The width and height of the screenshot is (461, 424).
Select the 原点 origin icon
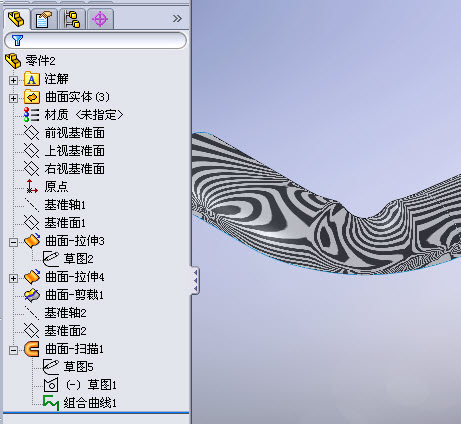coord(32,186)
